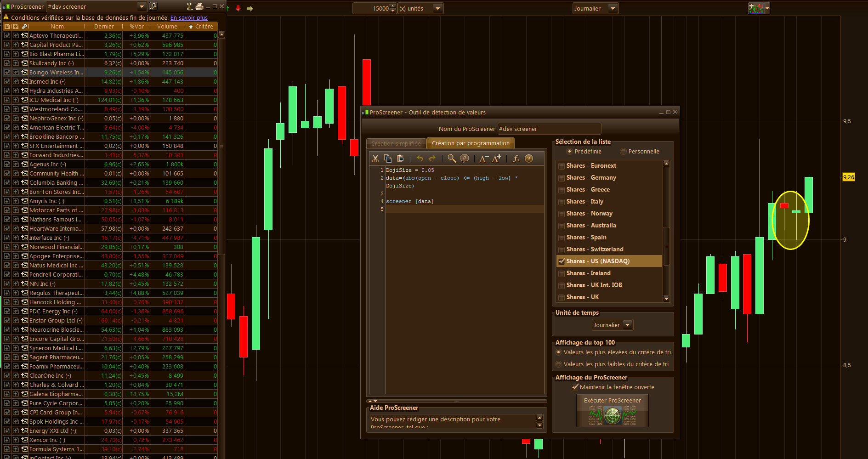
Task: Select the Boingo Wireless row in results
Action: click(110, 72)
